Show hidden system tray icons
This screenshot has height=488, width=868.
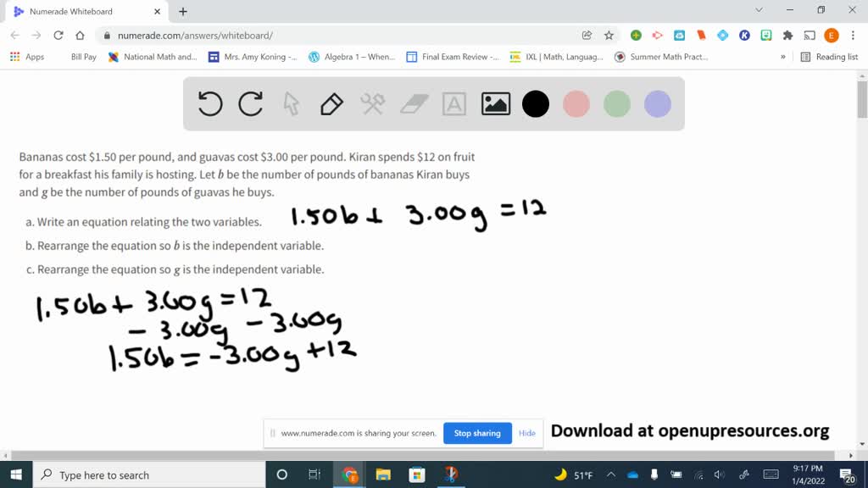point(611,475)
